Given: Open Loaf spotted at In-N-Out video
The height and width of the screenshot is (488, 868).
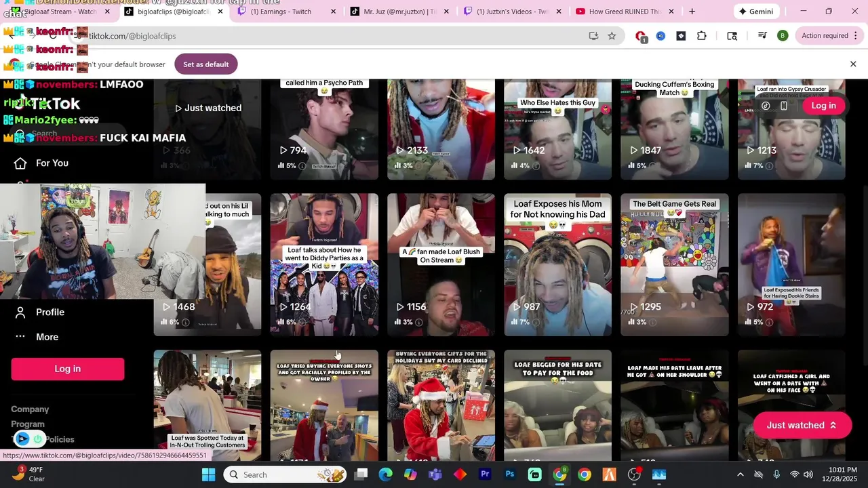Looking at the screenshot, I should pos(208,405).
